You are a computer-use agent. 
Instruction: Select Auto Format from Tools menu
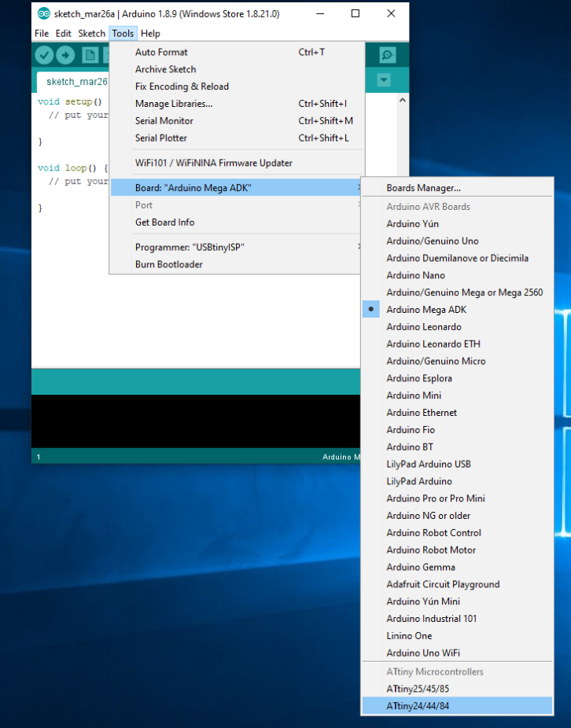pyautogui.click(x=237, y=52)
